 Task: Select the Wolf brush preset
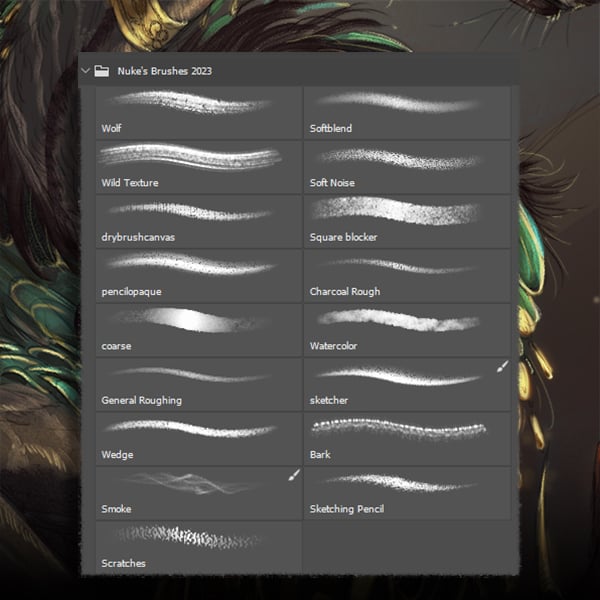coord(199,112)
